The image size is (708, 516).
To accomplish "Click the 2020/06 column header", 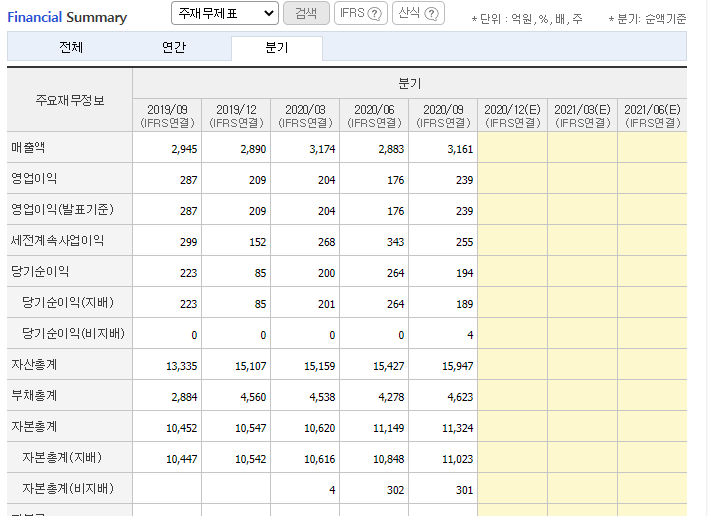I will coord(374,116).
